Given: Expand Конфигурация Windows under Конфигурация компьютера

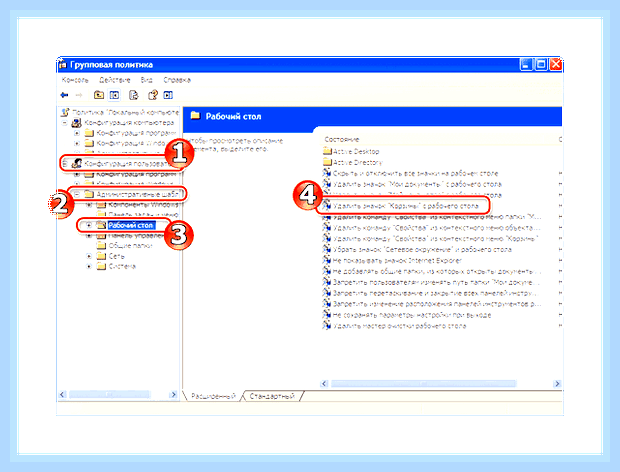Looking at the screenshot, I should (x=77, y=143).
